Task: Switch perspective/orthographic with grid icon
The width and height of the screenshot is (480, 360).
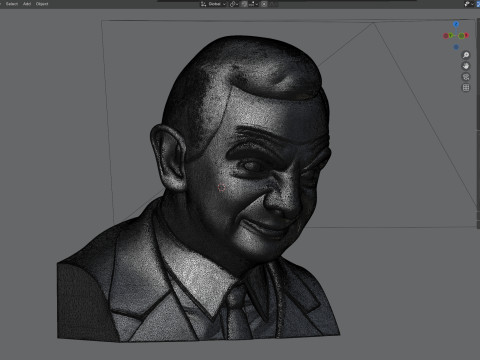Action: 466,88
